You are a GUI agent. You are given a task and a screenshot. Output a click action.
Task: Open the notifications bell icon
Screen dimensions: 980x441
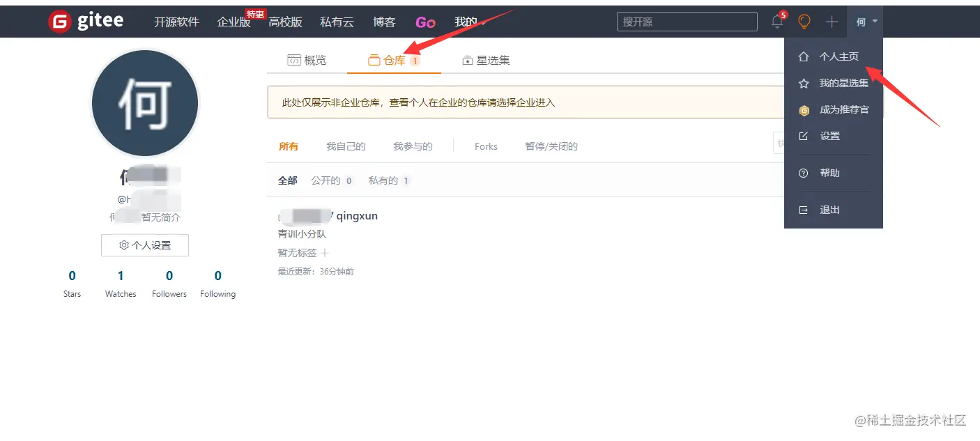[778, 21]
